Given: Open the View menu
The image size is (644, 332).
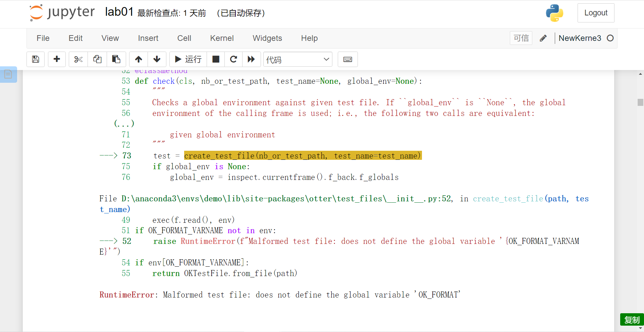Looking at the screenshot, I should [110, 38].
